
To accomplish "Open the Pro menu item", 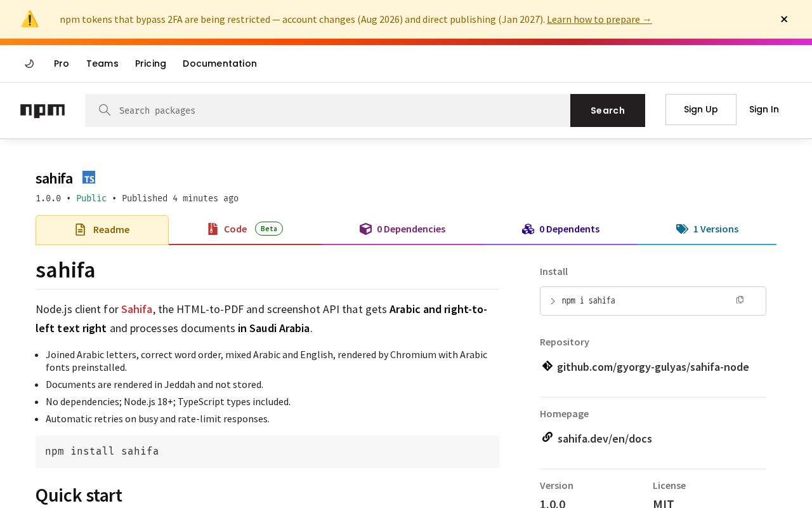I will pyautogui.click(x=62, y=63).
